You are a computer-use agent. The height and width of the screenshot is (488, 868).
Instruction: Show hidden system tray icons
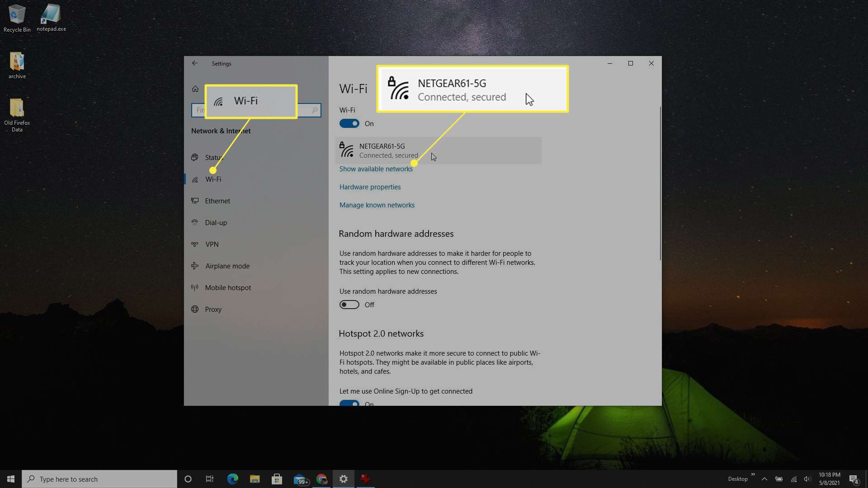[764, 479]
